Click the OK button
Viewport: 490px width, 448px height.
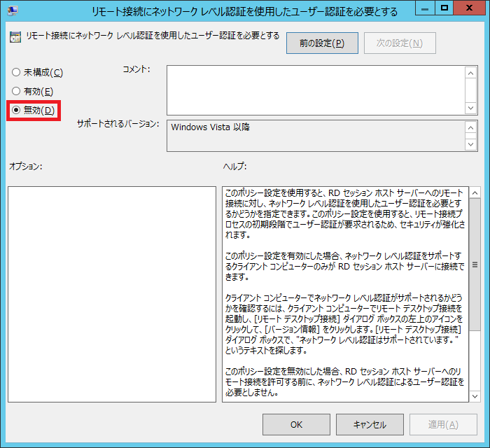(x=296, y=425)
